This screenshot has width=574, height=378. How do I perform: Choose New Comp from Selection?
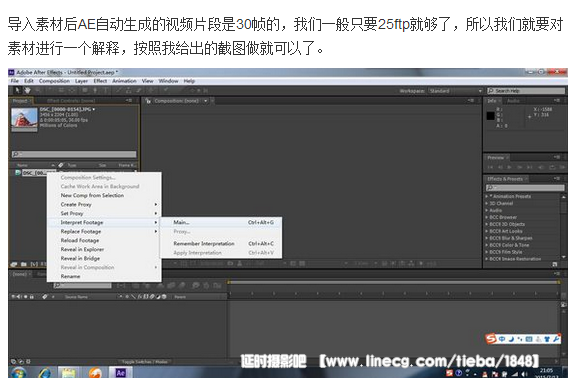[104, 195]
